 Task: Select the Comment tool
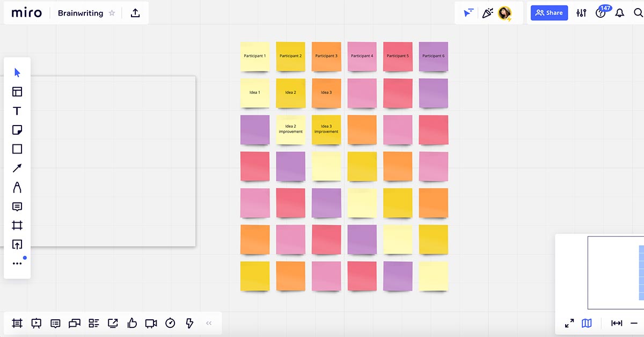point(17,207)
